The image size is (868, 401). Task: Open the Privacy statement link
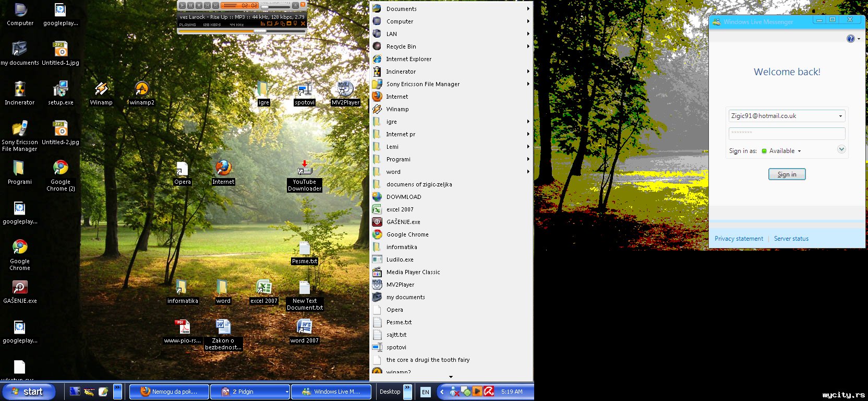[738, 239]
